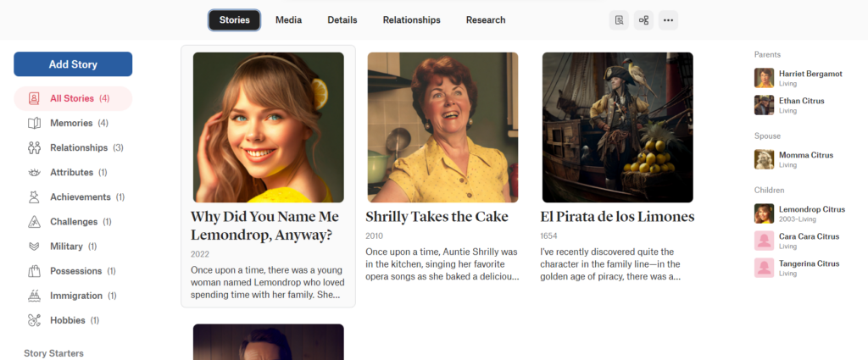Viewport: 868px width, 360px height.
Task: Open parent Harriet Bergamot's name
Action: pos(810,74)
